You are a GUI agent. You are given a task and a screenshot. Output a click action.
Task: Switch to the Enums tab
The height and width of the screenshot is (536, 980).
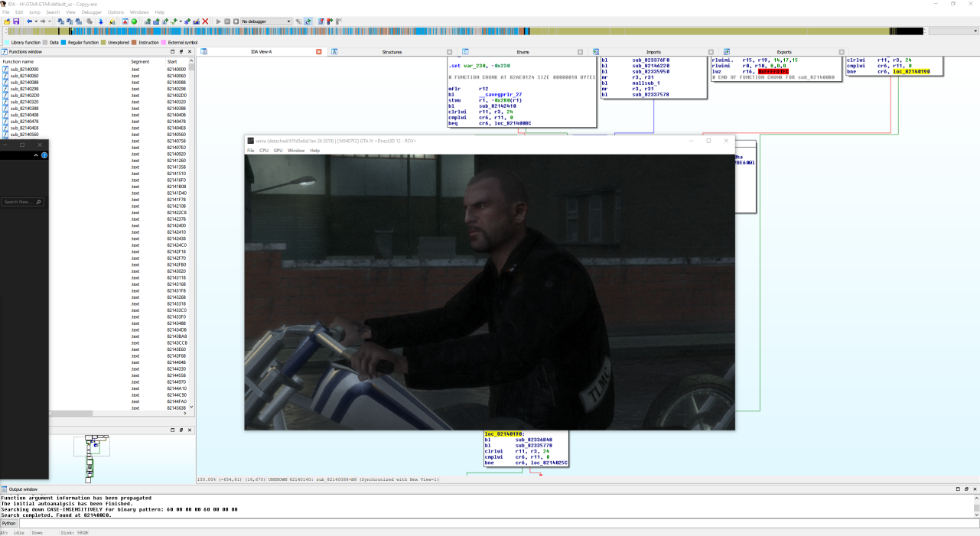click(x=523, y=52)
